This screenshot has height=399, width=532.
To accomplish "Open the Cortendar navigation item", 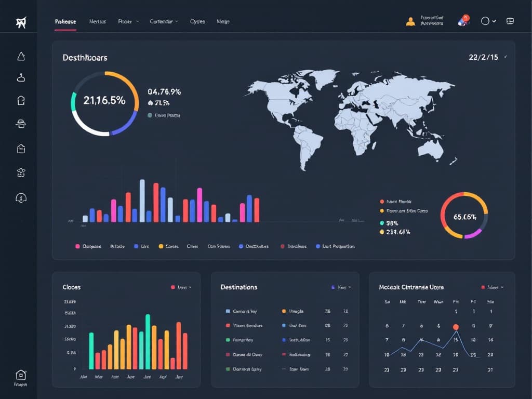I will click(x=161, y=21).
